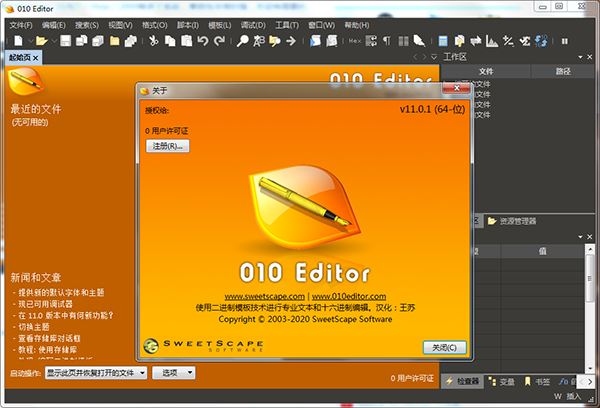Click the 关闭(C) button in About dialog

[444, 348]
